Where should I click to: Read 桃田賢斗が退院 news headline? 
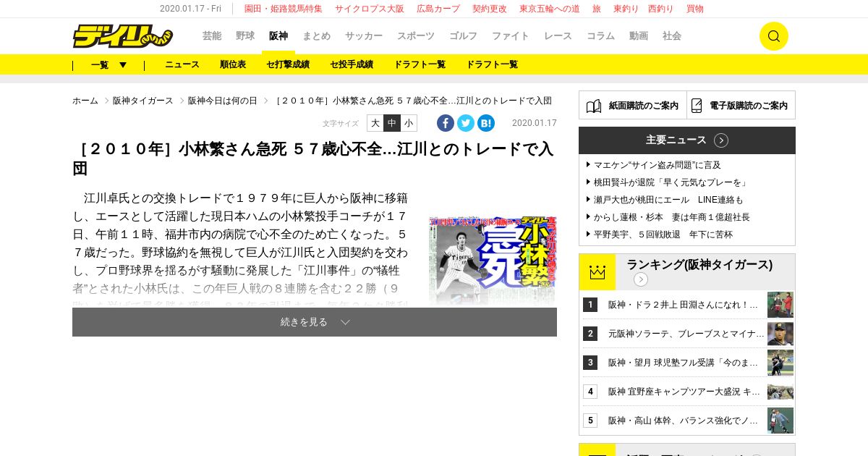(x=671, y=182)
